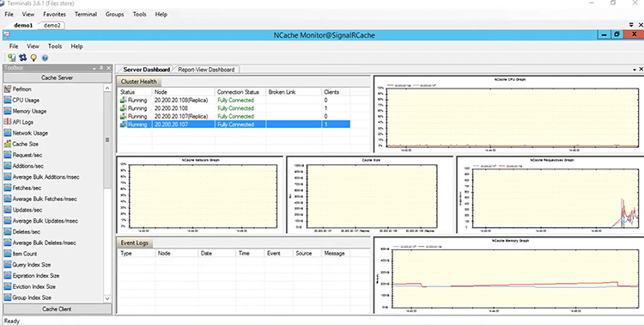Expand the Cache Server toolbox section
The width and height of the screenshot is (644, 325).
[57, 77]
